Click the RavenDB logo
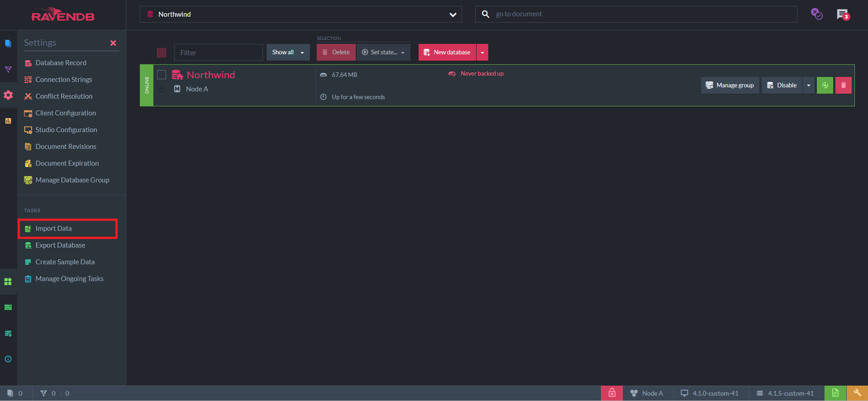The height and width of the screenshot is (401, 868). pyautogui.click(x=63, y=15)
